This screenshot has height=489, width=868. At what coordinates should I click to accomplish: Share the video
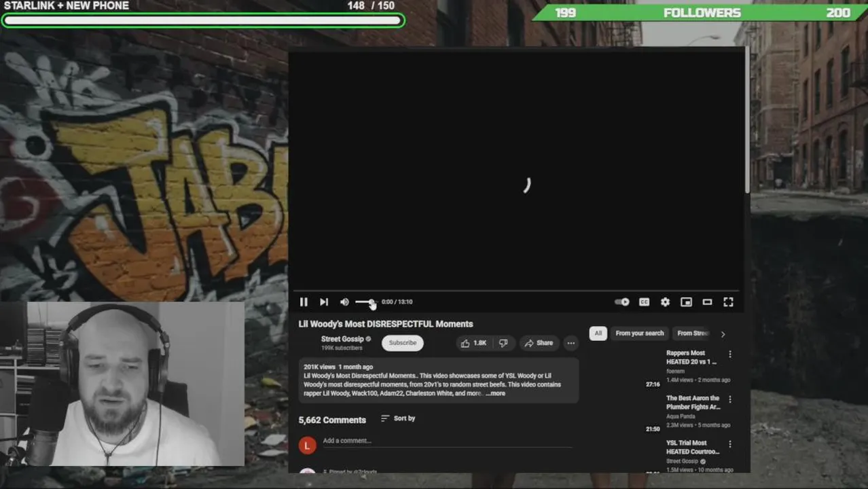539,343
